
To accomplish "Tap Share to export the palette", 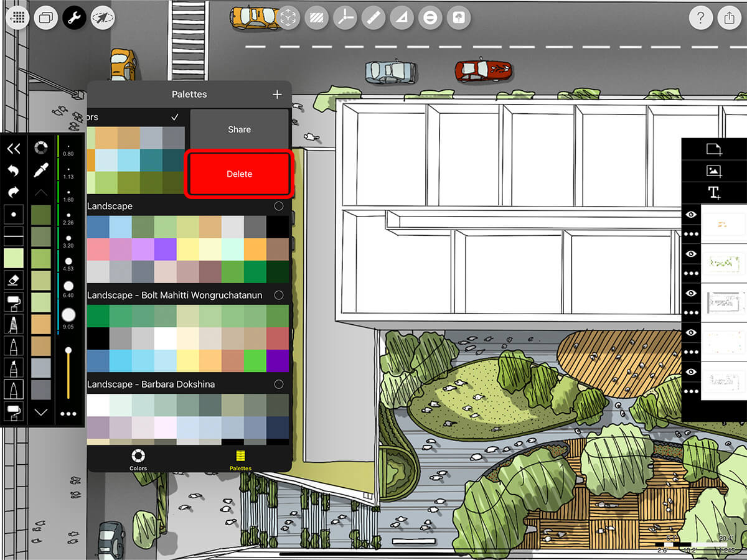I will 240,129.
